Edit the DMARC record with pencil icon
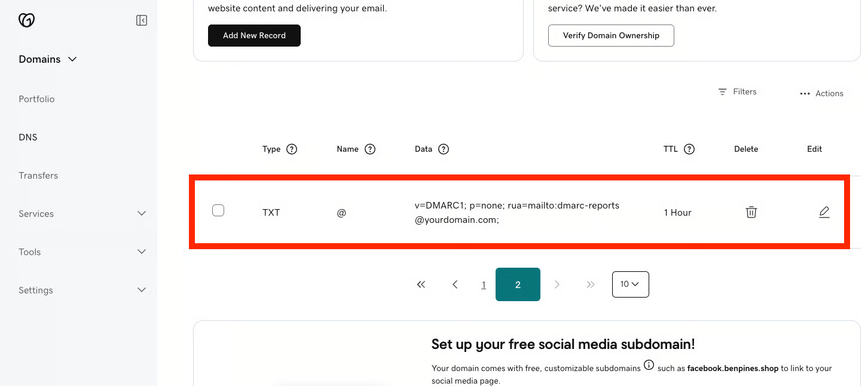This screenshot has width=868, height=386. (824, 212)
